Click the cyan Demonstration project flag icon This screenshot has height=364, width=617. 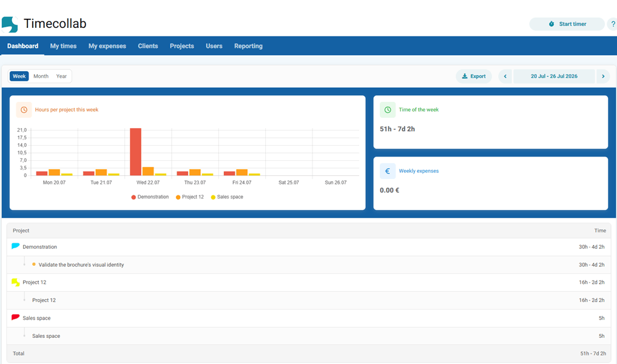point(15,246)
